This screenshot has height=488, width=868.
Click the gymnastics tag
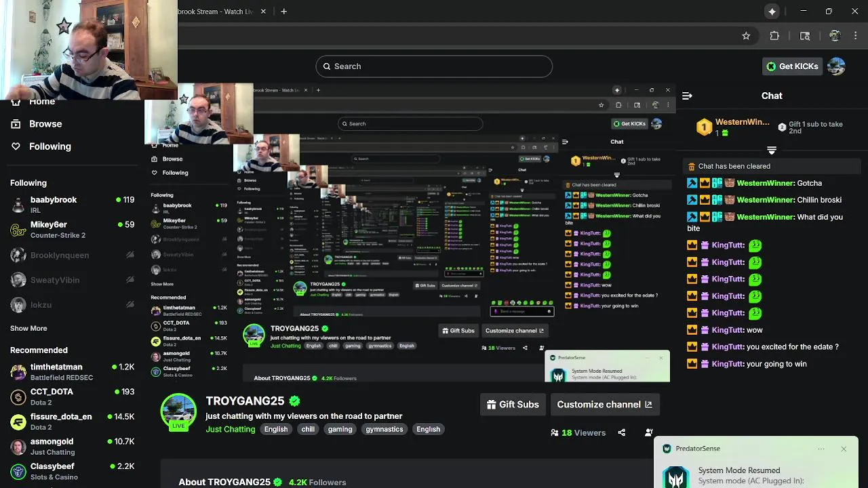384,429
